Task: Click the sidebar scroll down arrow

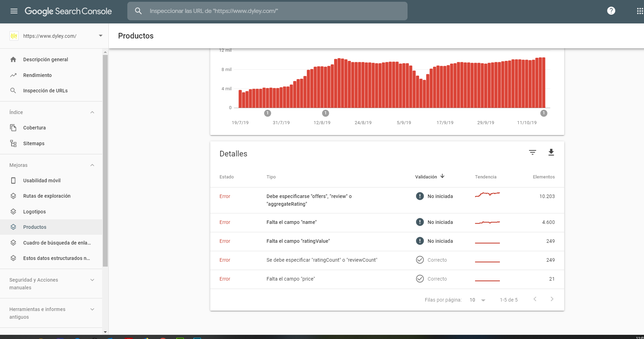Action: point(105,332)
